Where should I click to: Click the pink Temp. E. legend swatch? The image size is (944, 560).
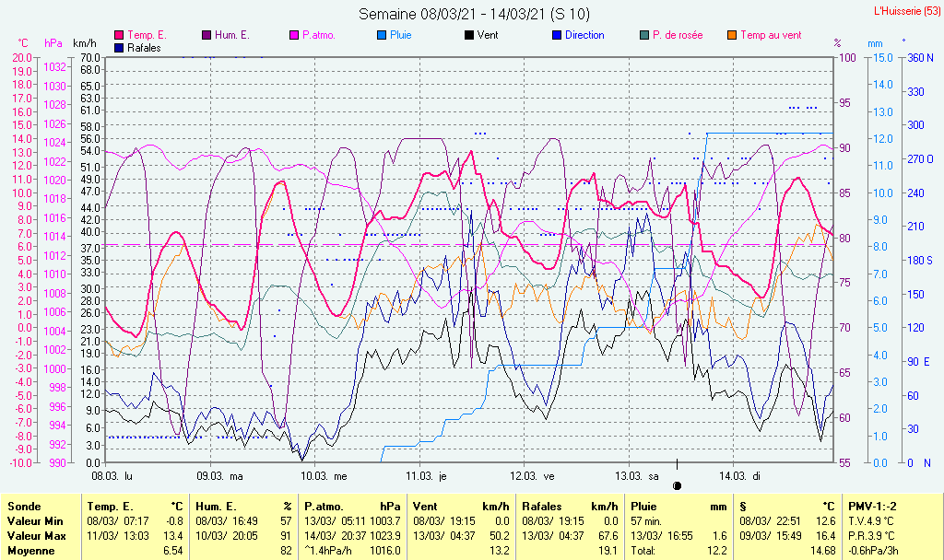tap(119, 36)
